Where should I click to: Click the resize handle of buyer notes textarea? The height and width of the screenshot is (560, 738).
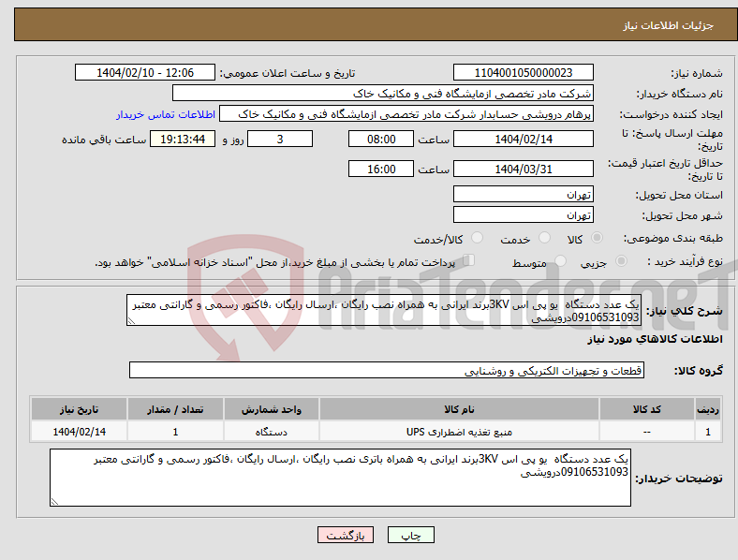pyautogui.click(x=54, y=502)
